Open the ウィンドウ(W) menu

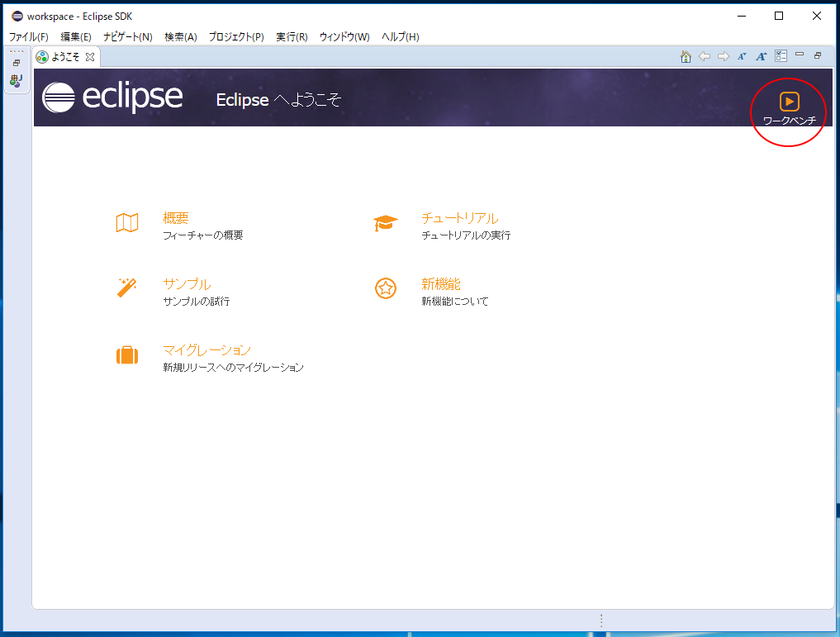coord(344,37)
